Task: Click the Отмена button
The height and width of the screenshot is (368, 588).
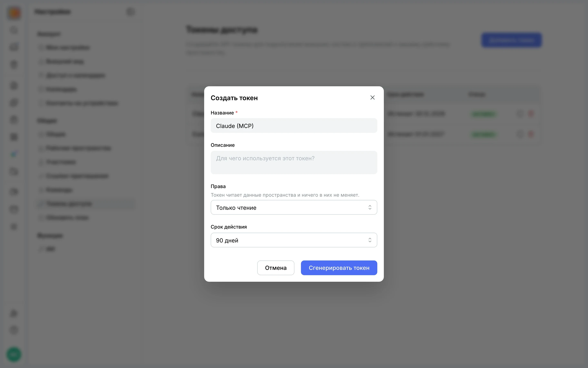Action: click(x=276, y=268)
